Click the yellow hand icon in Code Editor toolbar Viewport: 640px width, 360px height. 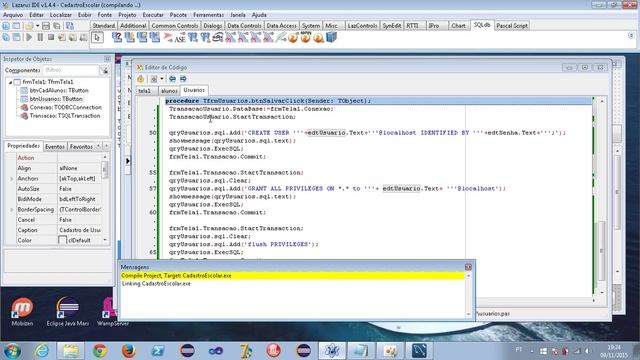click(x=141, y=79)
